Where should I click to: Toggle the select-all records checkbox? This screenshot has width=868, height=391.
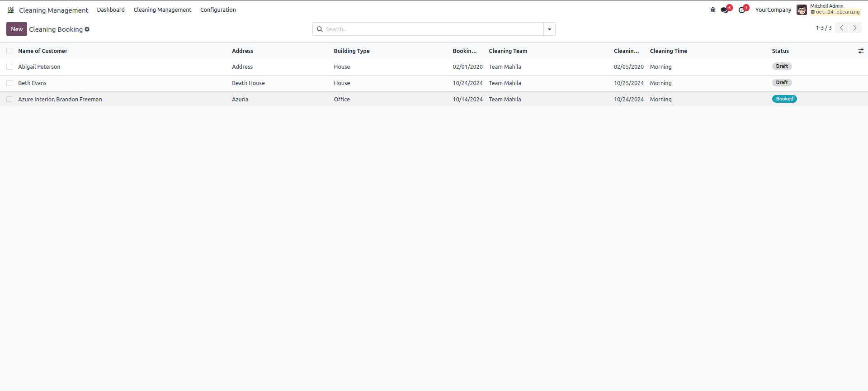pos(9,51)
